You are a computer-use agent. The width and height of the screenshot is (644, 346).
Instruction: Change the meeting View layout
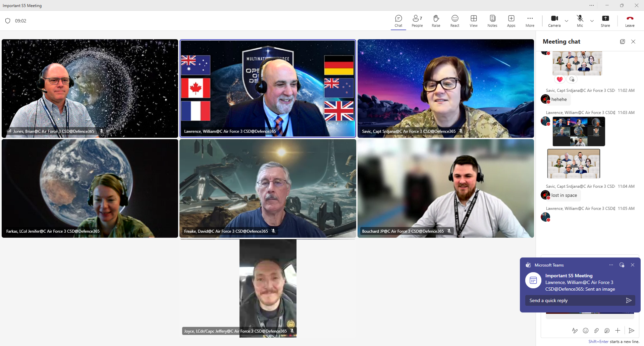pyautogui.click(x=474, y=21)
